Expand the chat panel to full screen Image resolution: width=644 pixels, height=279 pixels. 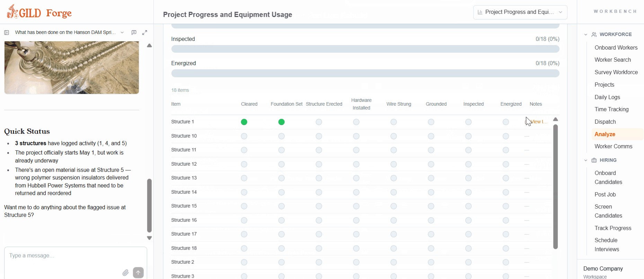click(x=145, y=33)
